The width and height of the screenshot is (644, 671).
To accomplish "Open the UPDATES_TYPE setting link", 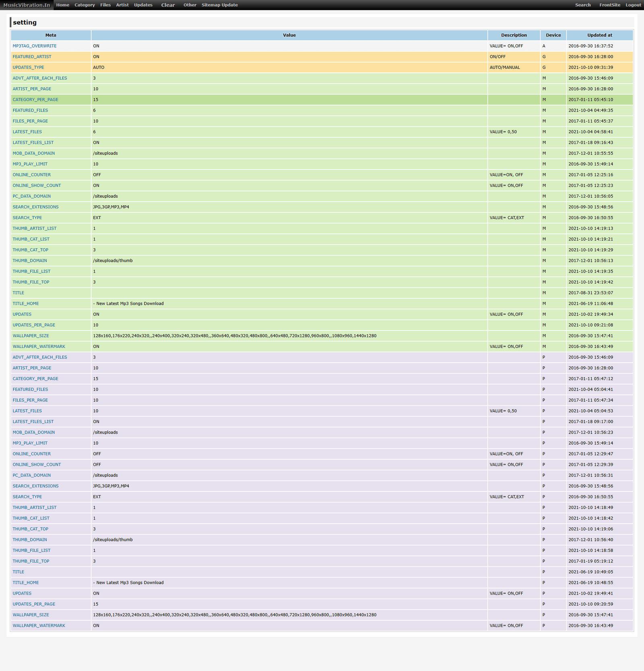I will tap(28, 68).
